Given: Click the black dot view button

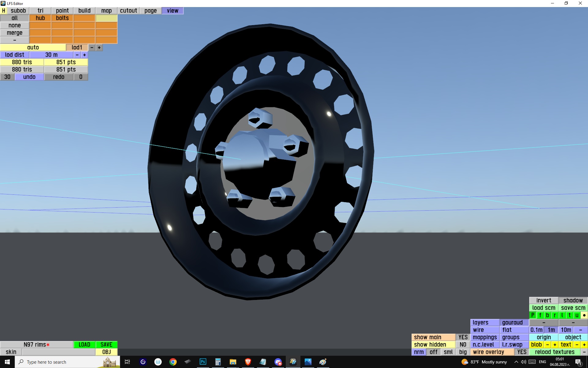Looking at the screenshot, I should pyautogui.click(x=584, y=315).
